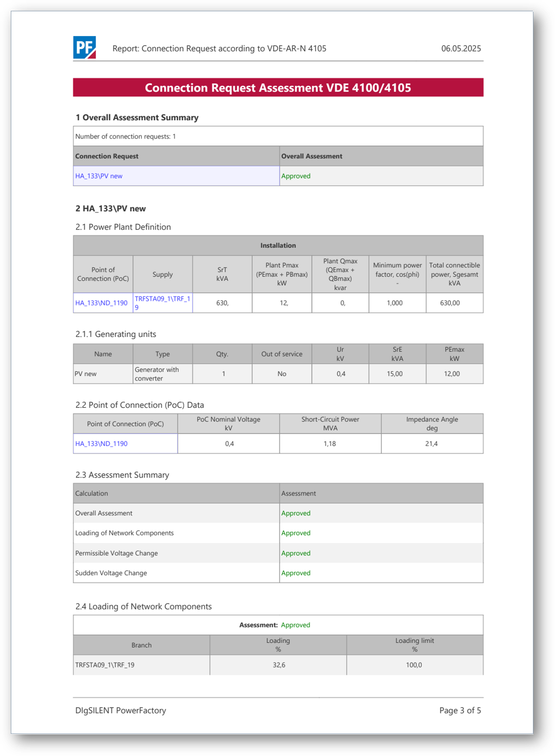Image resolution: width=555 pixels, height=756 pixels.
Task: Follow the TRFSTA09_1\TRF_19 supply link
Action: (162, 302)
